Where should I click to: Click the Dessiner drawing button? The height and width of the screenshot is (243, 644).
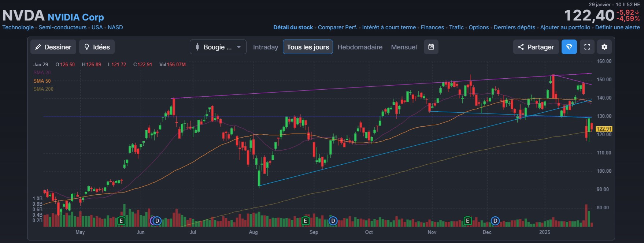click(53, 47)
